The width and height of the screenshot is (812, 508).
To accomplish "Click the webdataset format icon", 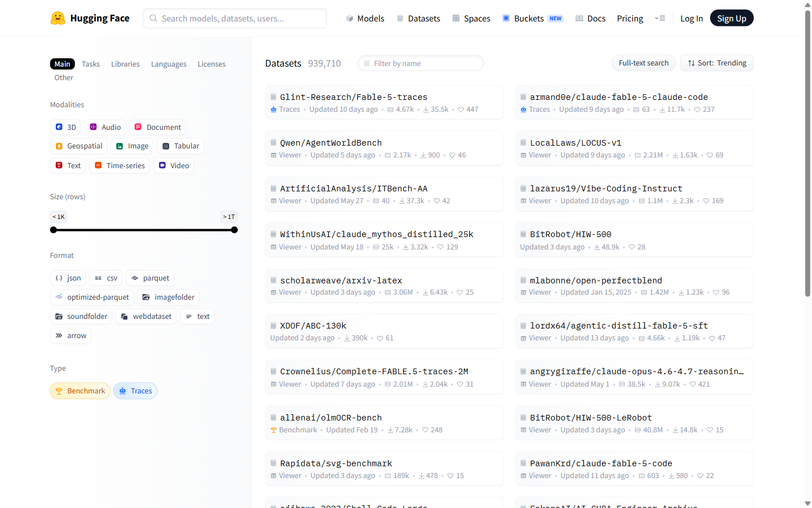I will [x=125, y=317].
